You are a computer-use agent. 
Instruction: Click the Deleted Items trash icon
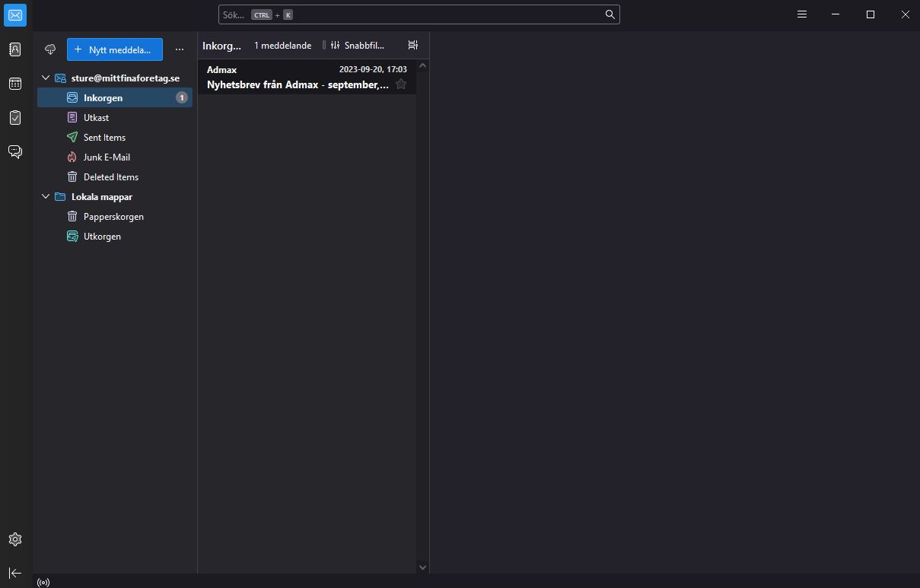[72, 177]
